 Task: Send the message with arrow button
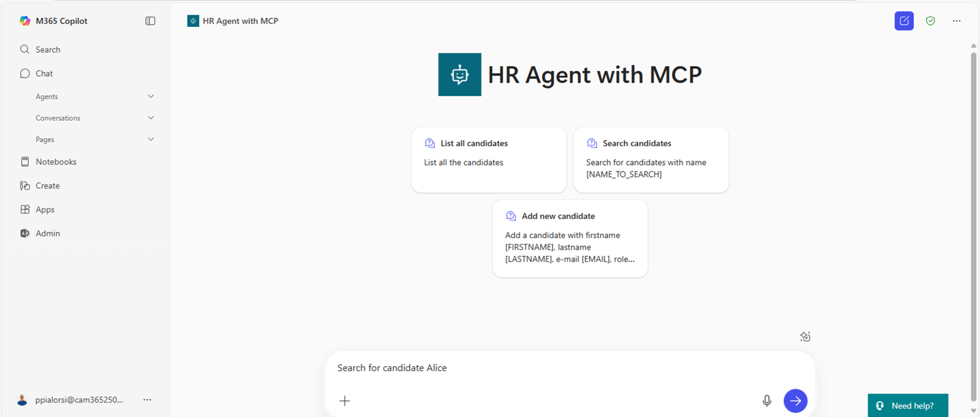tap(796, 401)
